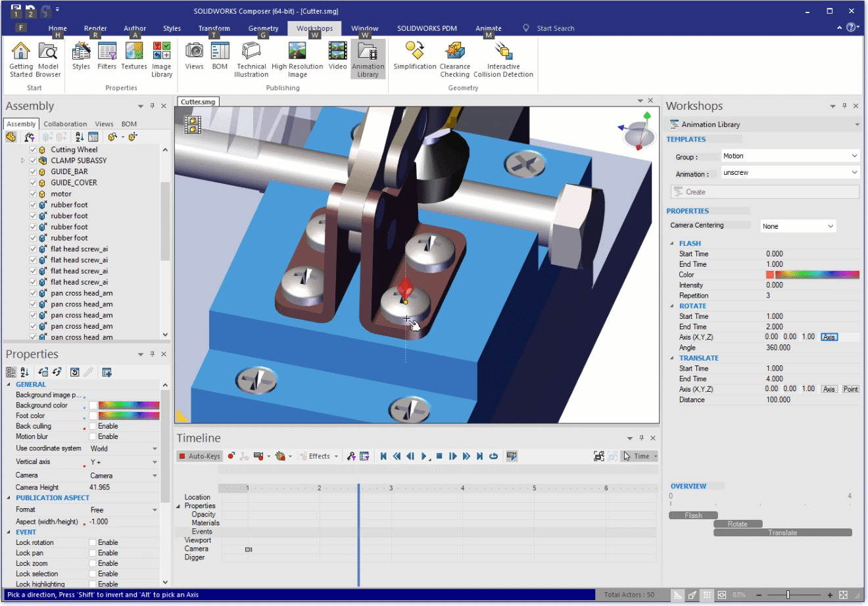This screenshot has width=868, height=606.
Task: Uncheck visibility of Cutting Wheel
Action: pos(33,150)
